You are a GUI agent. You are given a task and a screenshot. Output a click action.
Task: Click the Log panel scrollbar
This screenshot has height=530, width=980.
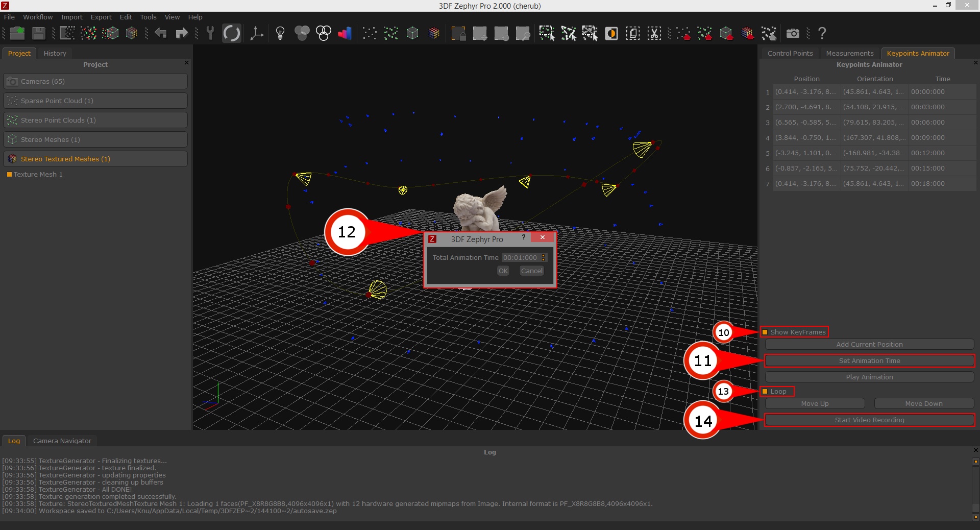[976, 489]
